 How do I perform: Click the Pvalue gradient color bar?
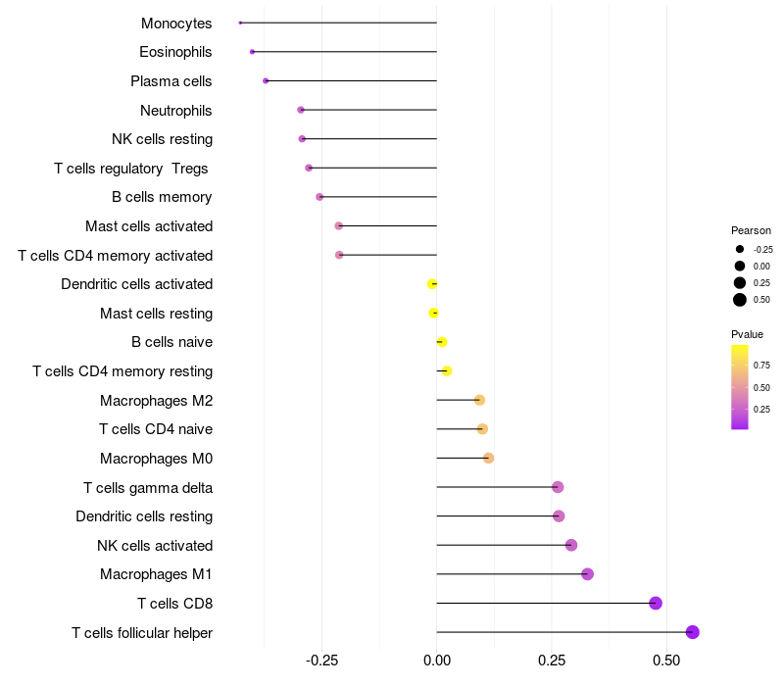pyautogui.click(x=740, y=386)
